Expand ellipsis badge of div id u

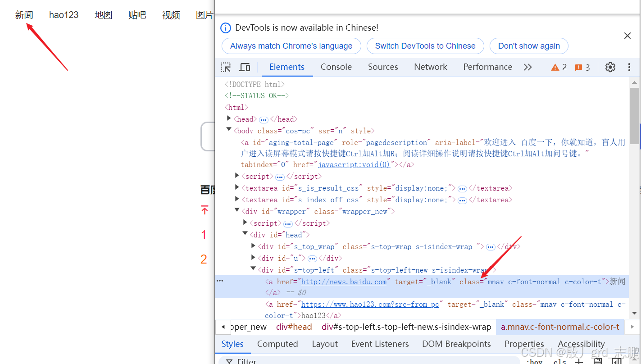[312, 259]
